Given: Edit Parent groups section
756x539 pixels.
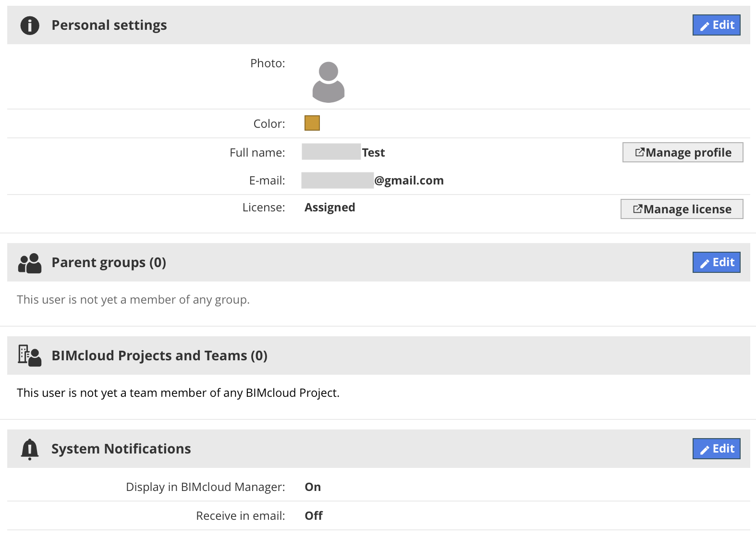Looking at the screenshot, I should coord(716,262).
